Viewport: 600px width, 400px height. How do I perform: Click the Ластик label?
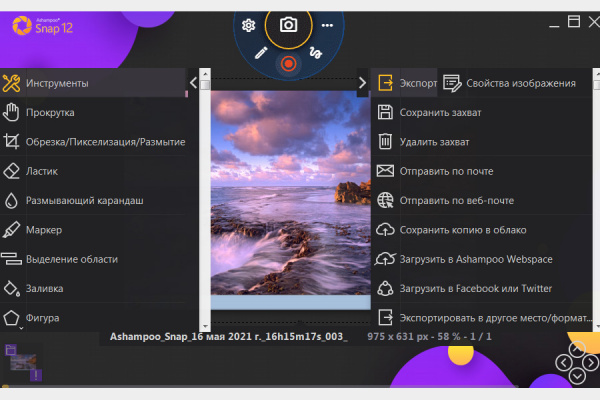tap(42, 171)
